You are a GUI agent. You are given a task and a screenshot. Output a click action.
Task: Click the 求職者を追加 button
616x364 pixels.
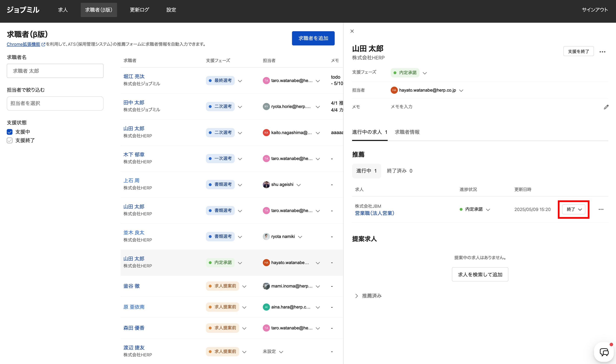[x=313, y=38]
